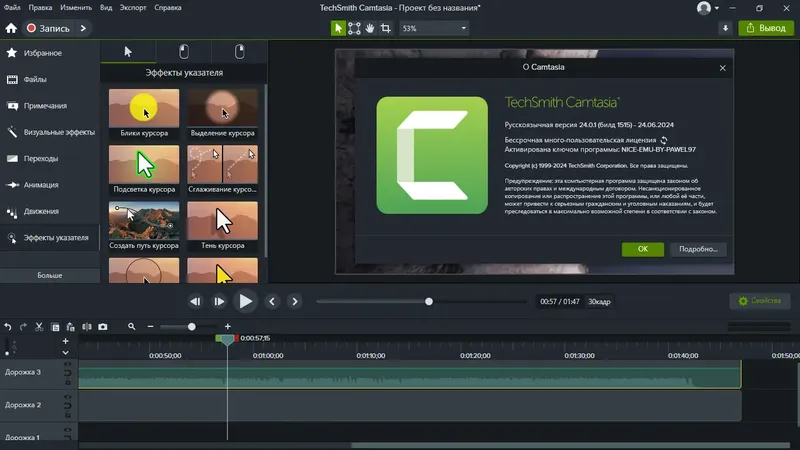The image size is (800, 450).
Task: Open the Переходы panel in sidebar
Action: pyautogui.click(x=49, y=158)
